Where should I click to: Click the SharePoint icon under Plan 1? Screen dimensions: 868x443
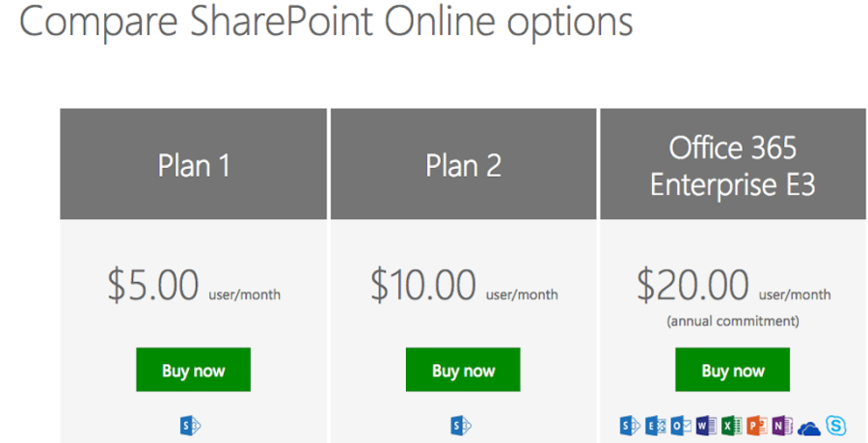(x=193, y=425)
